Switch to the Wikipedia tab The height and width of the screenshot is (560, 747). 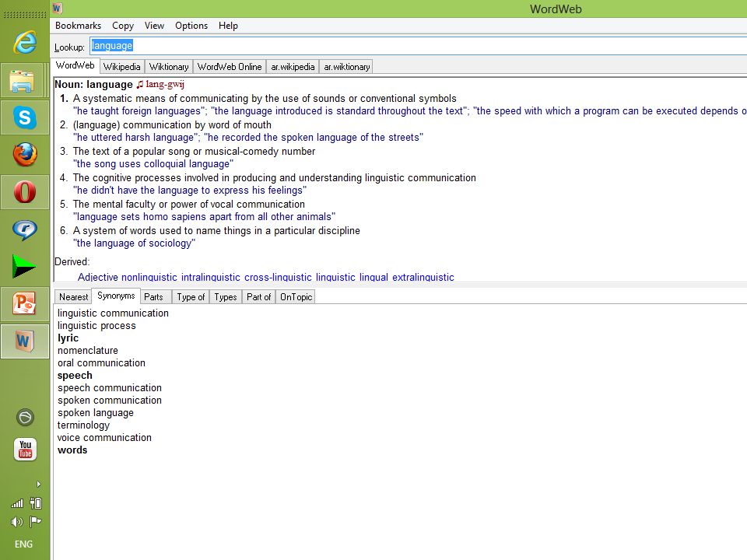(x=122, y=67)
